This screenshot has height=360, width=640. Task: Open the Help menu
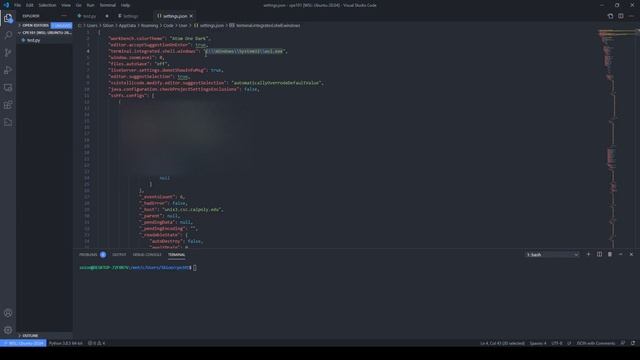125,5
